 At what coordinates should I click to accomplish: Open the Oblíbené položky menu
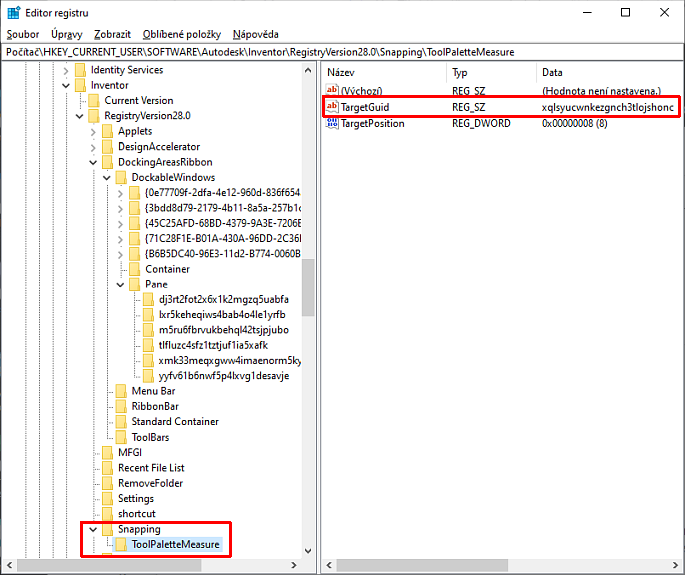[x=181, y=34]
